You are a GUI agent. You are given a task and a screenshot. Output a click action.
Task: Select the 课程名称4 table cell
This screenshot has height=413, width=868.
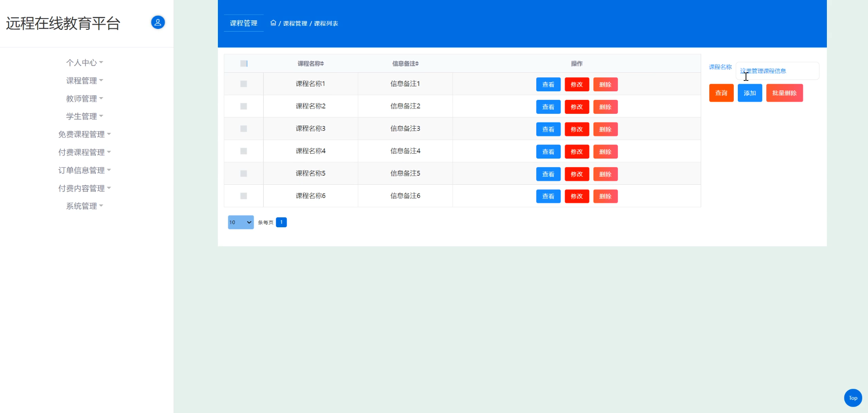tap(311, 151)
